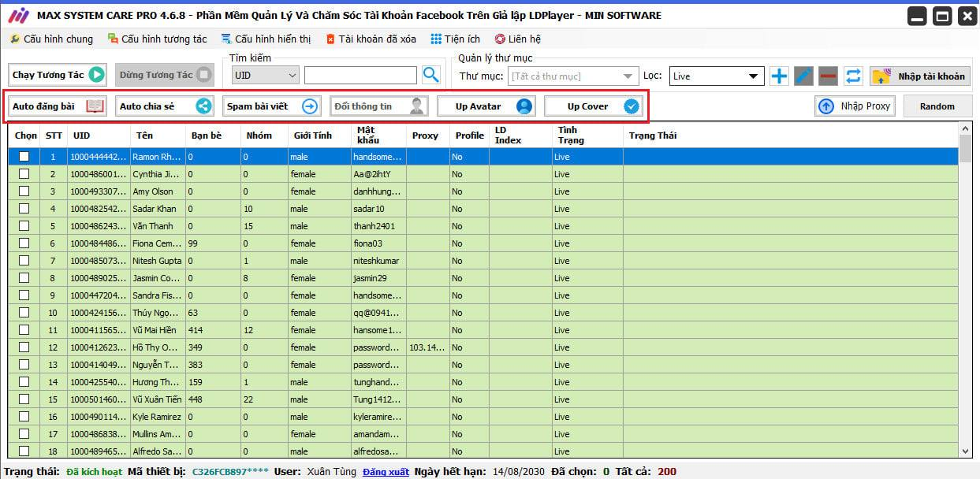Click Nhập Proxy button
The width and height of the screenshot is (980, 479).
[x=855, y=106]
